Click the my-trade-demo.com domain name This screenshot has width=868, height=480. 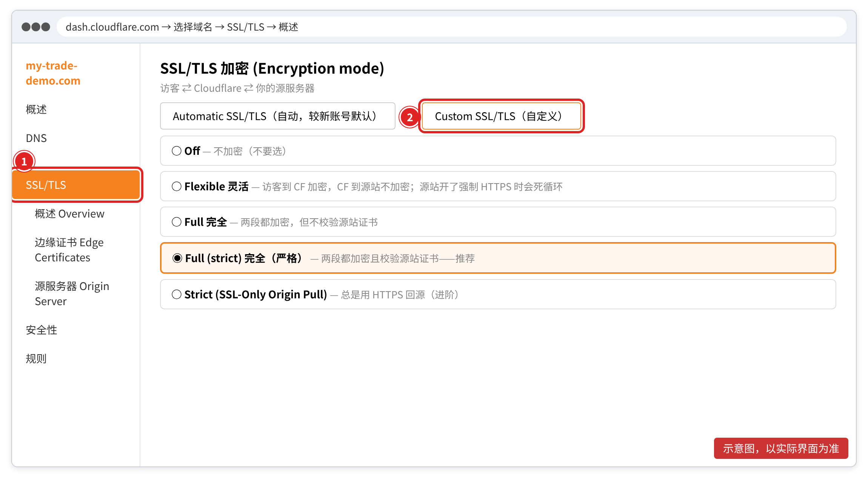53,73
